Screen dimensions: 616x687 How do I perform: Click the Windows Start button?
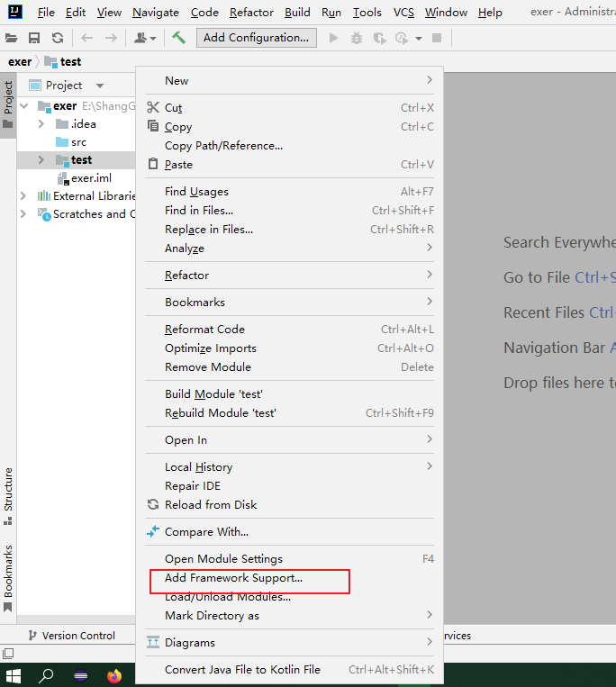(14, 676)
